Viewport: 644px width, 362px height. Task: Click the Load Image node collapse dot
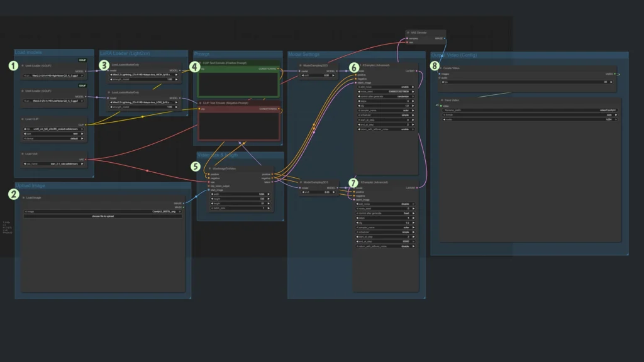23,197
